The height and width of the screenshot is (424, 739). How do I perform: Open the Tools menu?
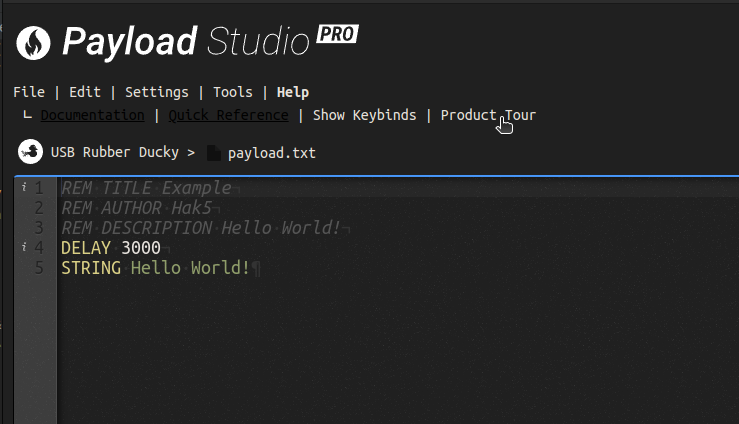click(233, 92)
